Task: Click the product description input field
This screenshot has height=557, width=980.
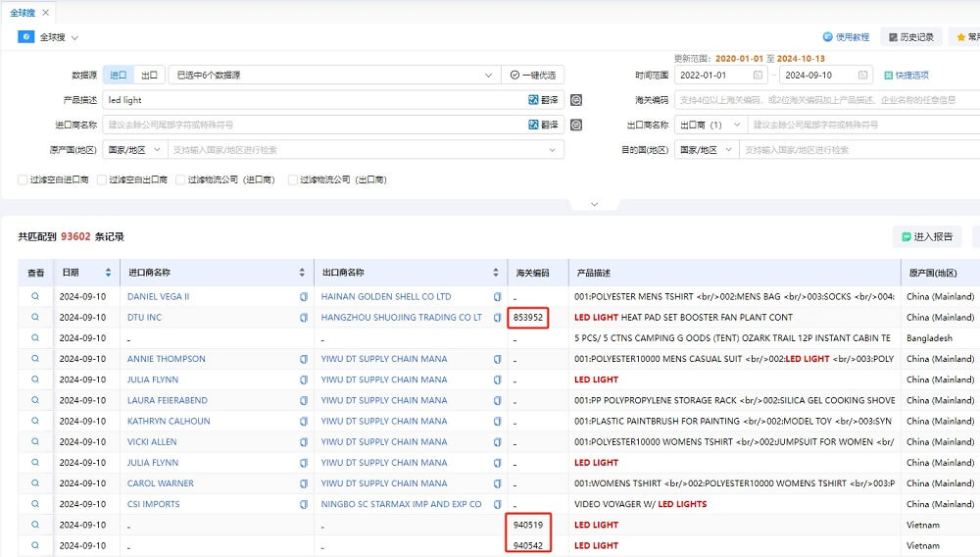Action: 314,100
